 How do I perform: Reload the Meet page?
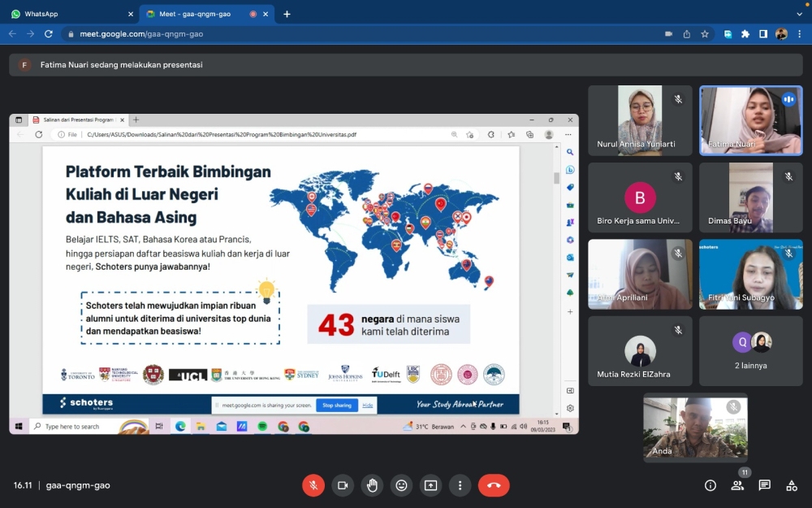(49, 33)
